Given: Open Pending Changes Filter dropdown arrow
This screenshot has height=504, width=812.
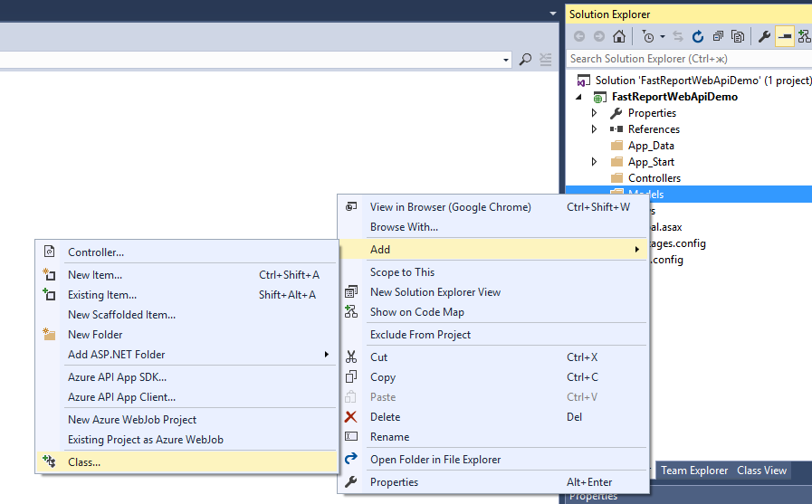Looking at the screenshot, I should coord(663,37).
